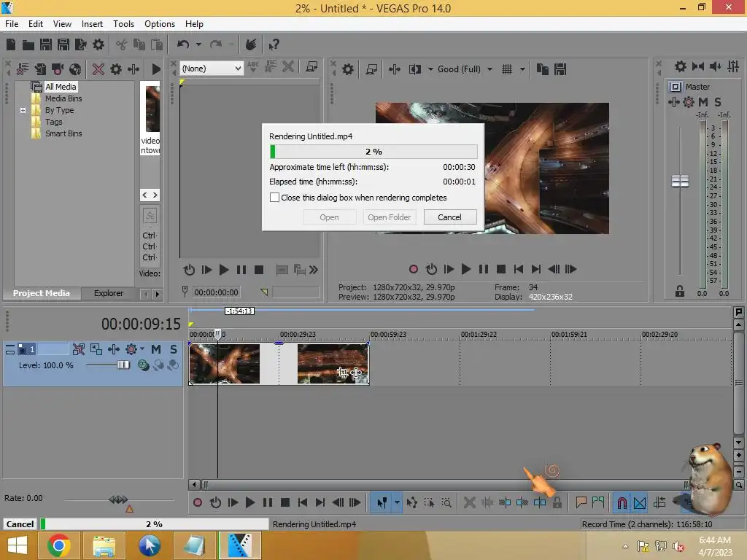747x560 pixels.
Task: Open the (None) preset dropdown in Trimmer
Action: tap(212, 69)
